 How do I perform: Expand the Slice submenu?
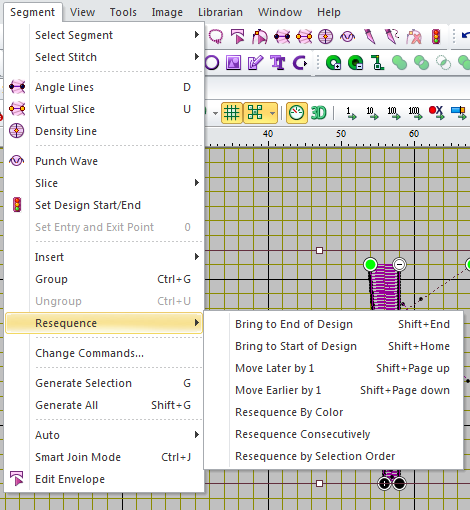point(117,183)
